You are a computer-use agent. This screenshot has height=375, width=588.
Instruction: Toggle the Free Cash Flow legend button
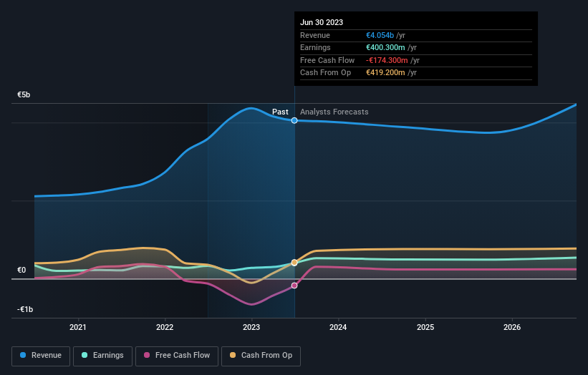(177, 356)
